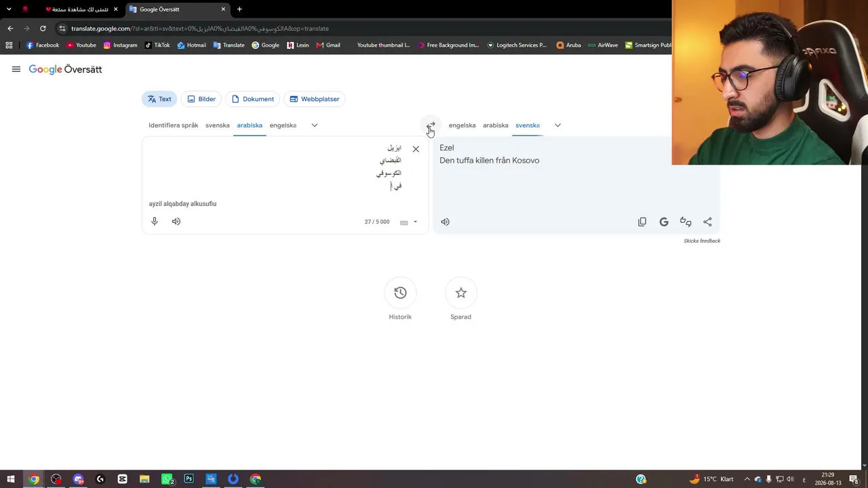Open the Lexin bookmark

298,45
